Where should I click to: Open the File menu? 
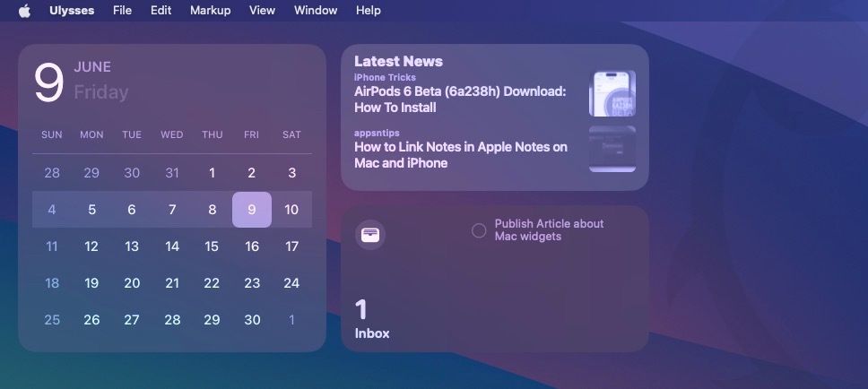[x=122, y=11]
